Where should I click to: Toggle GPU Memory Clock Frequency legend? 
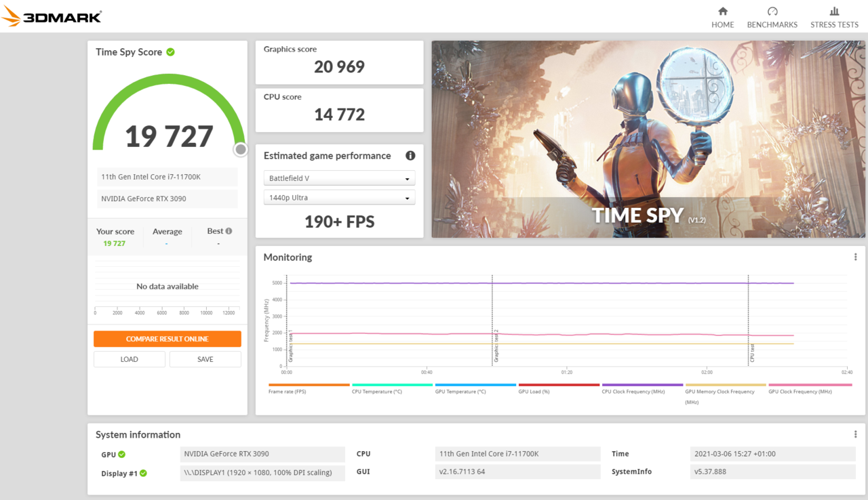point(726,394)
